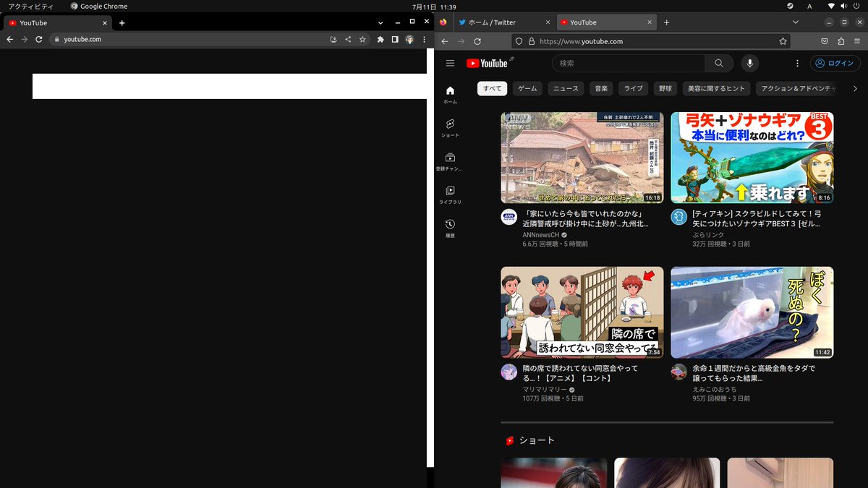Open ANN news landslide video thumbnail

pos(582,158)
